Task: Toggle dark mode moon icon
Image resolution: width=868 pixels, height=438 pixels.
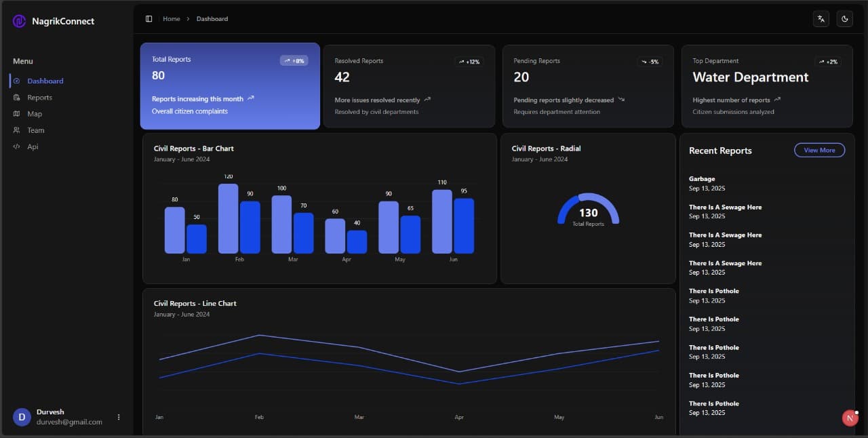Action: [844, 19]
